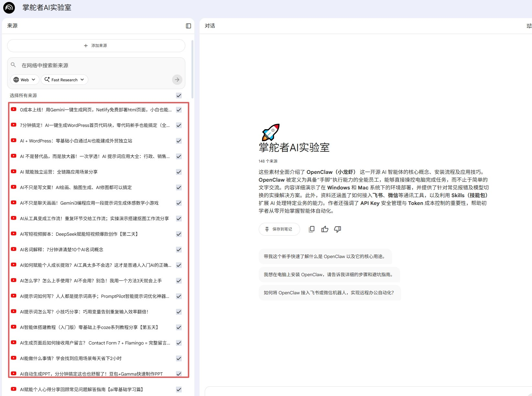Uncheck the 7分钟搞定 source checkbox

pos(179,125)
